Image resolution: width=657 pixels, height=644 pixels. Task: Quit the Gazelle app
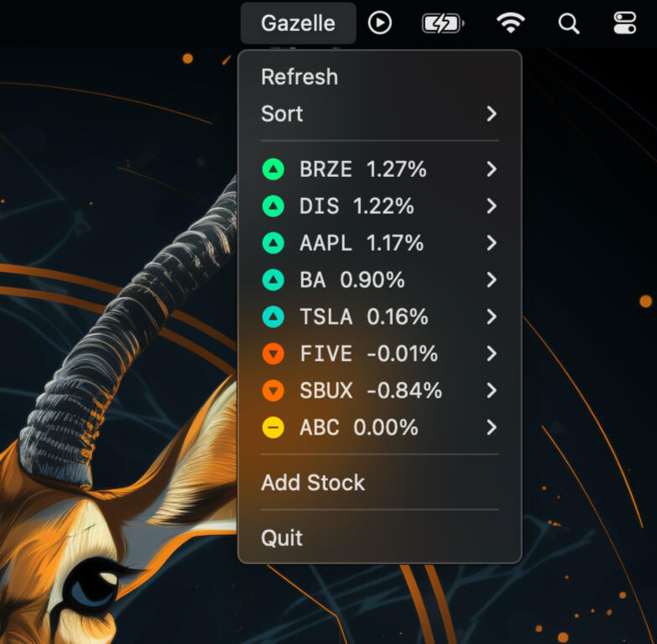[x=282, y=538]
